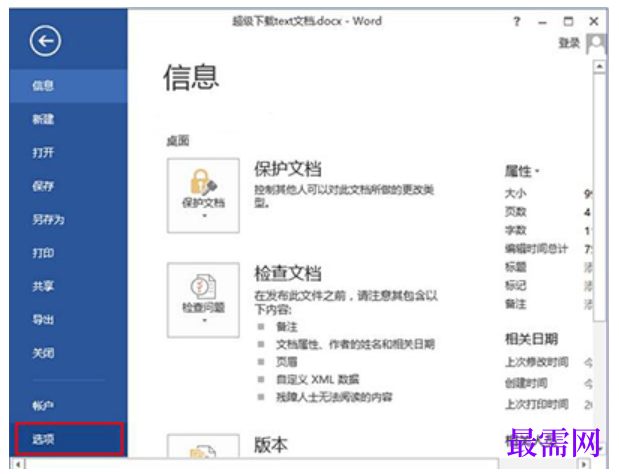Click the 桌面 location text
Screen dimensions: 619x474
[x=178, y=141]
